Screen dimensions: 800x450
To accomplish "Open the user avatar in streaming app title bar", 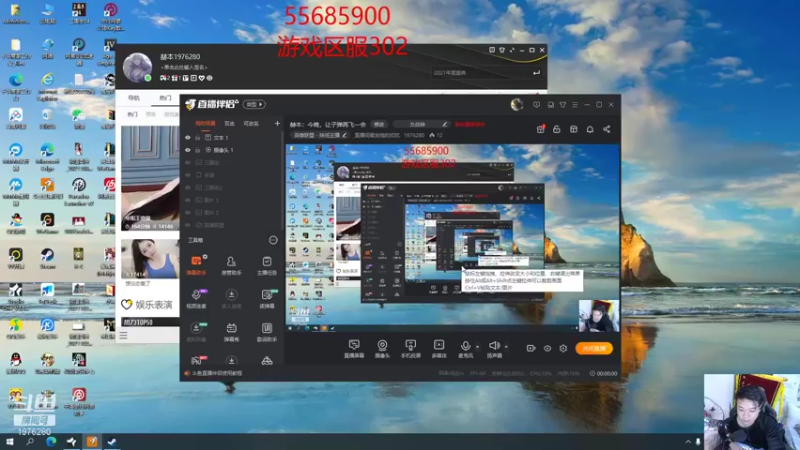I will [x=517, y=105].
